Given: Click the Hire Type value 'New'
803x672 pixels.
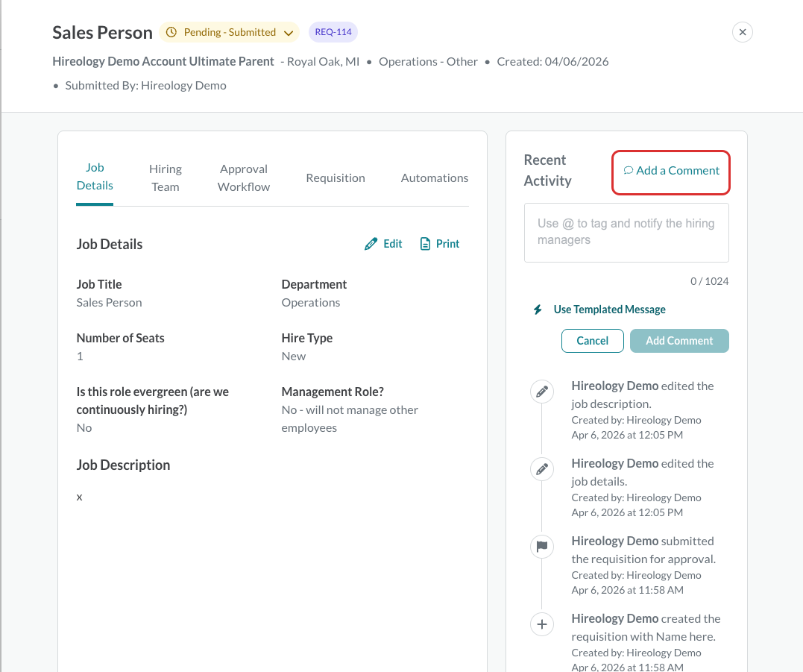Looking at the screenshot, I should point(294,357).
